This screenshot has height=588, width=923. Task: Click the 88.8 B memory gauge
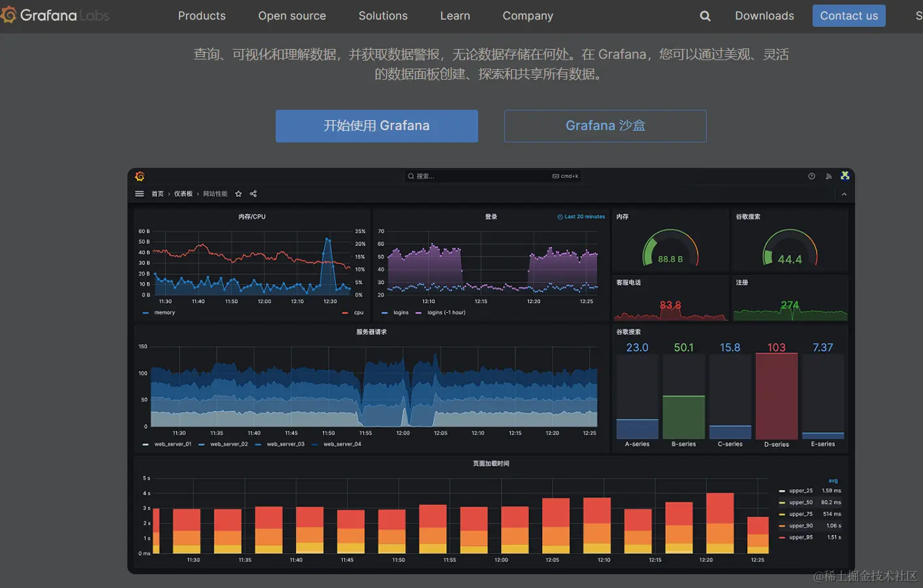pos(670,248)
